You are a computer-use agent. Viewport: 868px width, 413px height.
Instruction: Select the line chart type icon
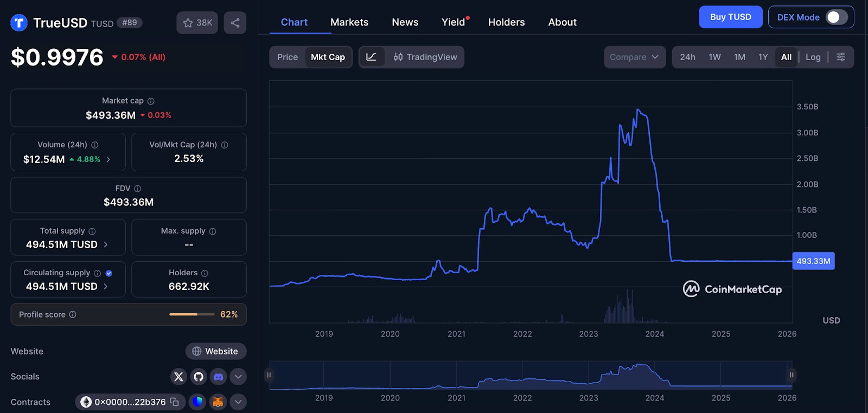[372, 57]
